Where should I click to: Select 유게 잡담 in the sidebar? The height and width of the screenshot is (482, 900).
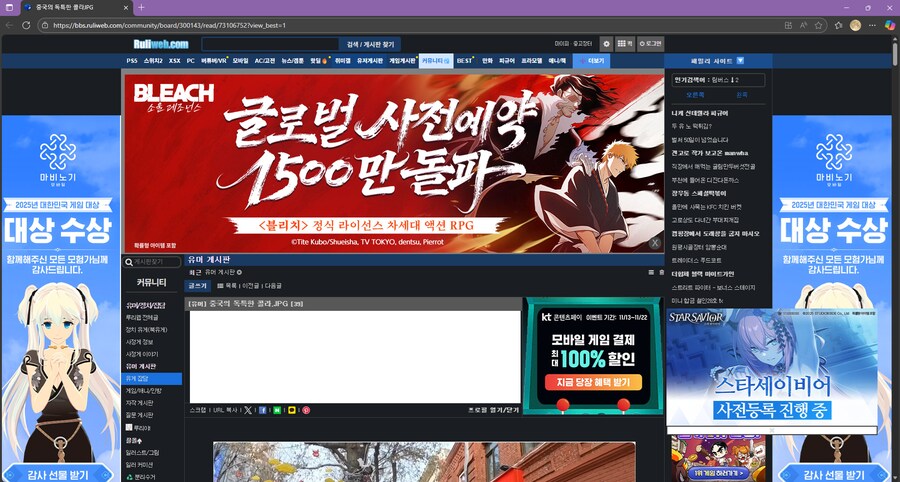pyautogui.click(x=152, y=379)
